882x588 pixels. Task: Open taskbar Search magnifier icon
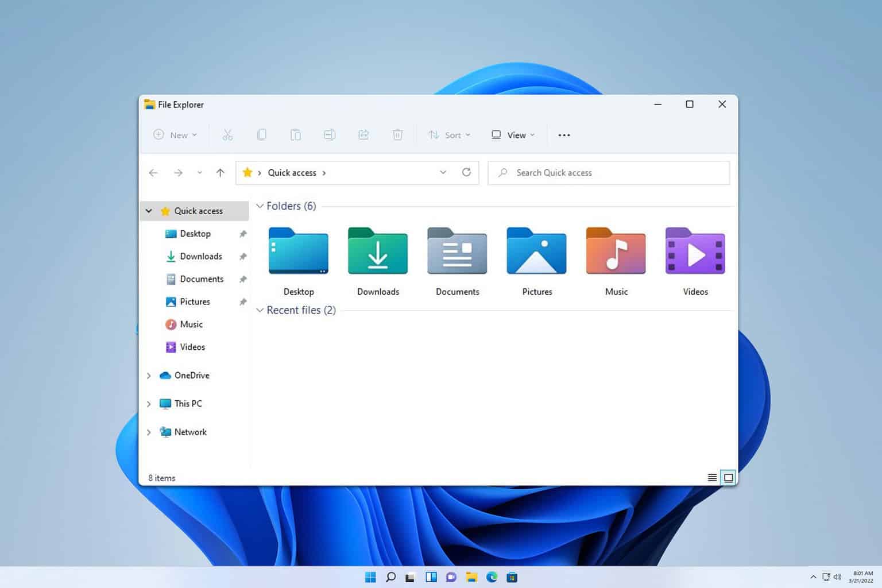pos(390,577)
